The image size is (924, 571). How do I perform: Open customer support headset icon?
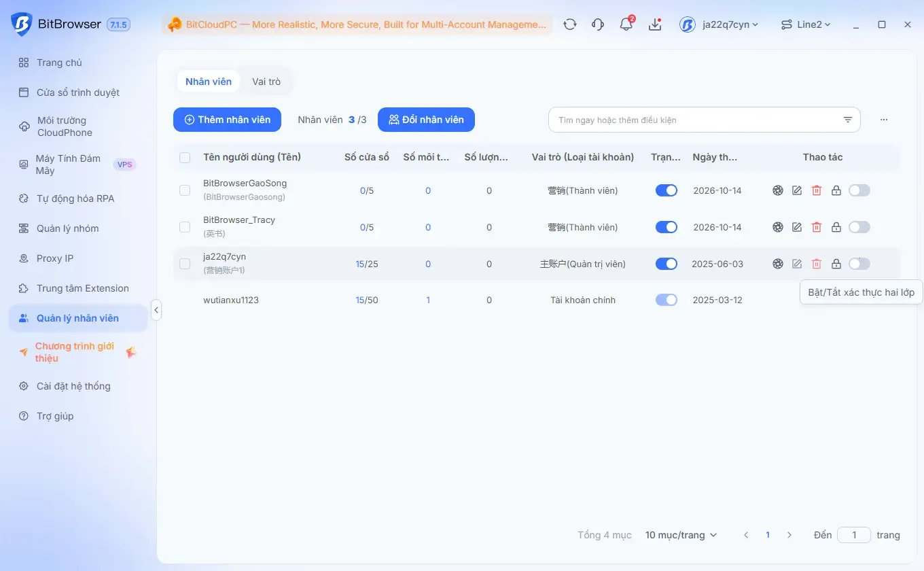598,24
